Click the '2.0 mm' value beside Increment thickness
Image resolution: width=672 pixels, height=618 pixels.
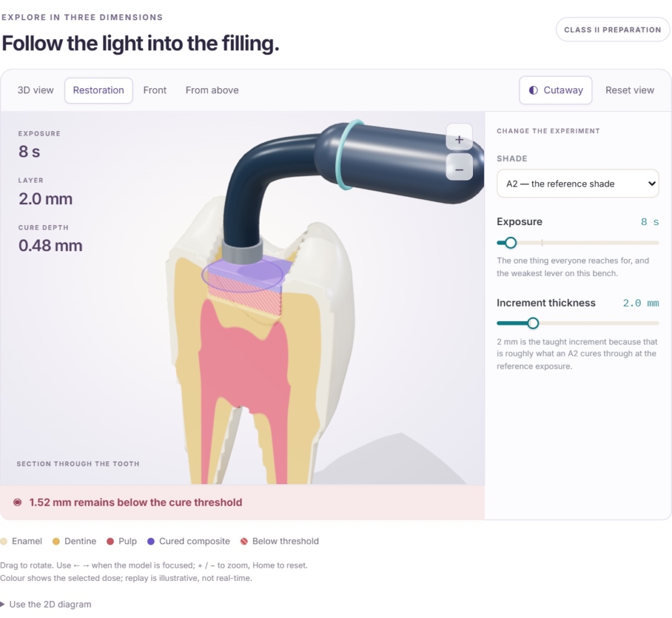[641, 303]
